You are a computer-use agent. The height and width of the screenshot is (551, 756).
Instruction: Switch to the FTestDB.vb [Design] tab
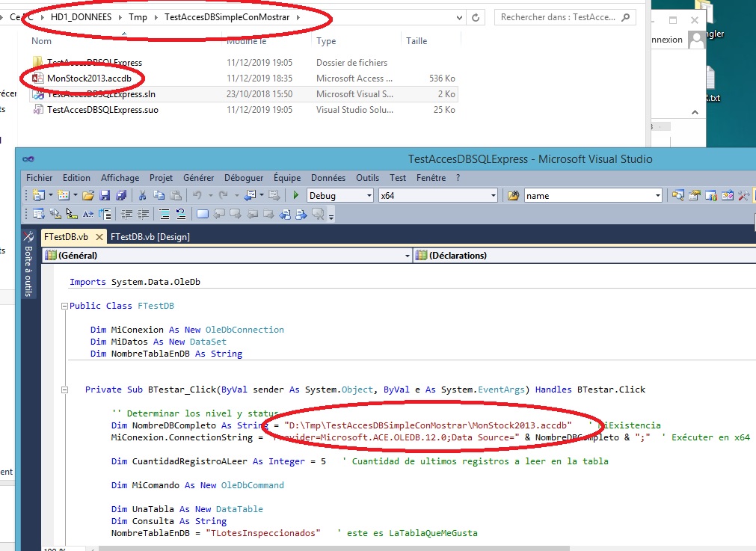tap(150, 237)
